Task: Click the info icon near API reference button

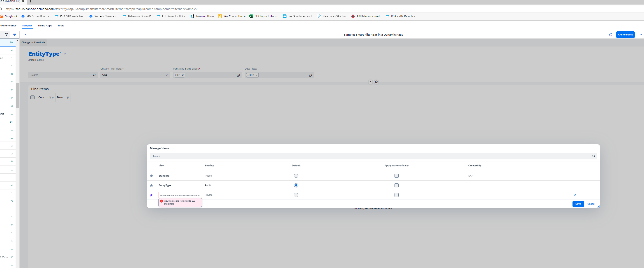Action: [x=610, y=35]
